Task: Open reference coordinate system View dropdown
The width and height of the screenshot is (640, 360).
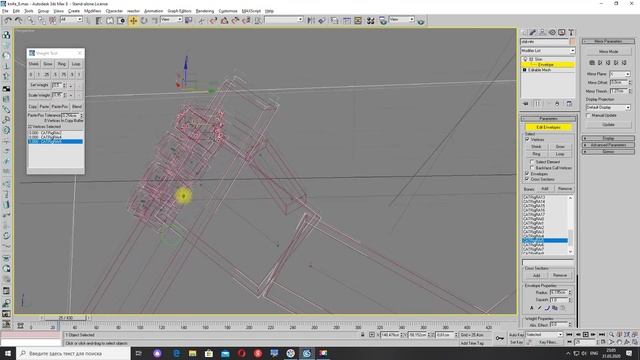Action: coord(171,20)
